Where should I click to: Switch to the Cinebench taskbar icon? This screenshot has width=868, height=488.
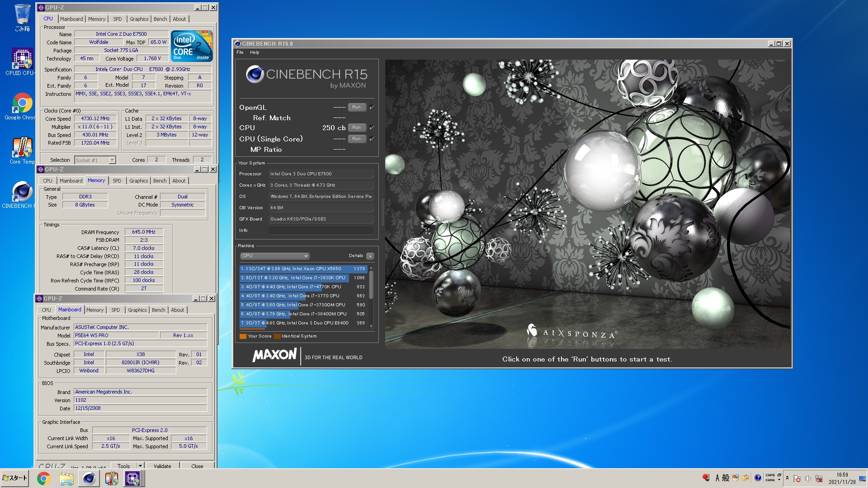(89, 479)
